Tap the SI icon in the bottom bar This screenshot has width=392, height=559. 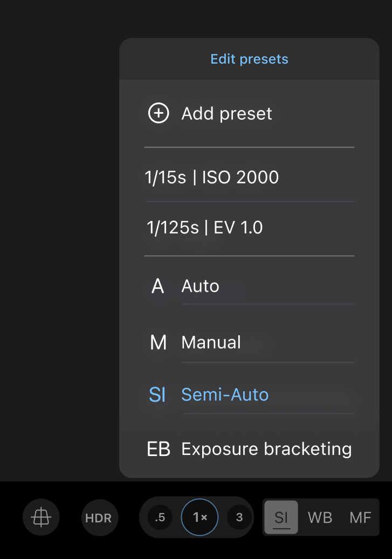281,517
